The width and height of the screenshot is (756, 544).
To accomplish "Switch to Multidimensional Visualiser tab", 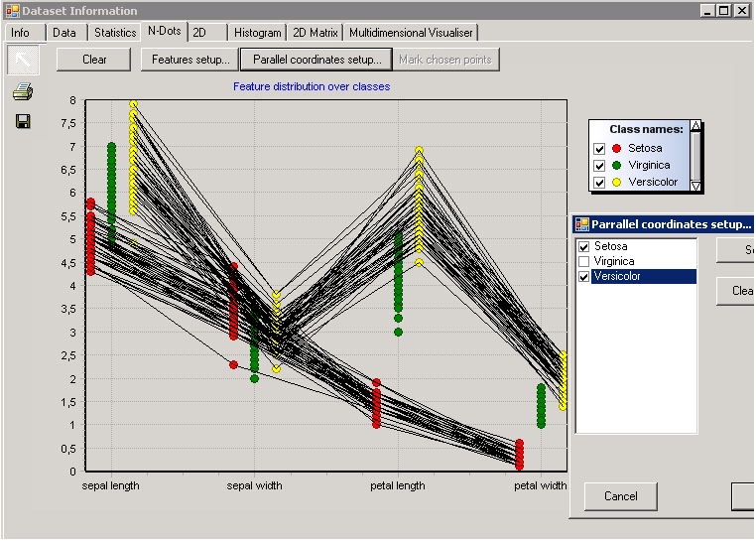I will pyautogui.click(x=411, y=33).
